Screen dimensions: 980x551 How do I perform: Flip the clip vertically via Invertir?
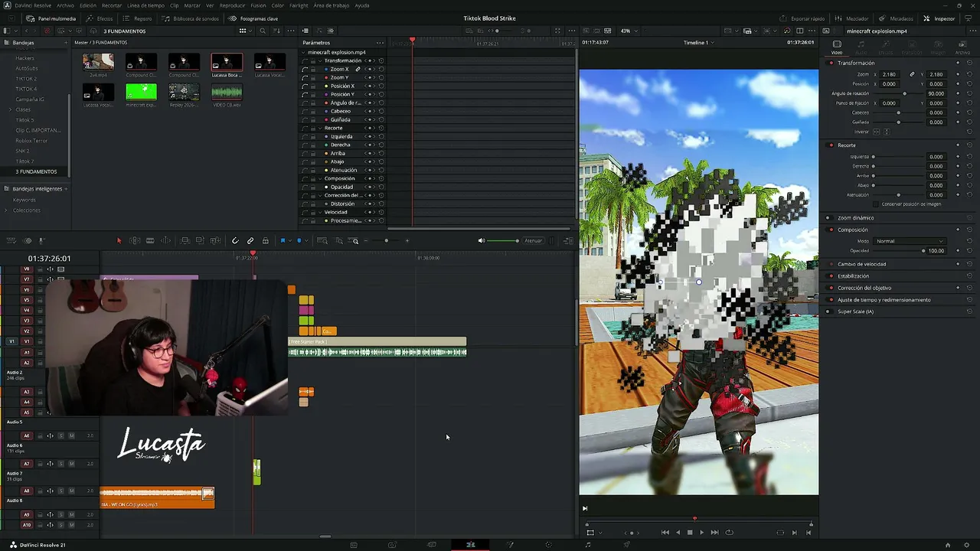click(x=887, y=132)
